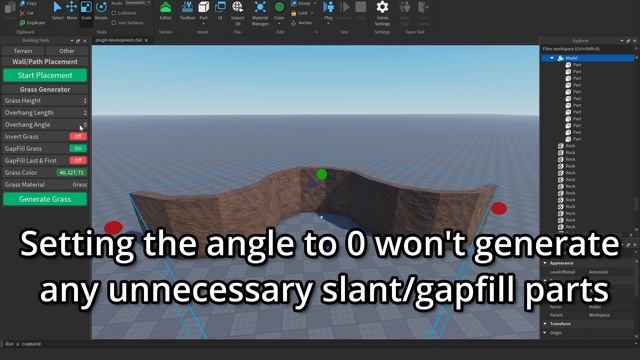Open the Lock dropdown arrow
The width and height of the screenshot is (640, 360).
tap(312, 13)
